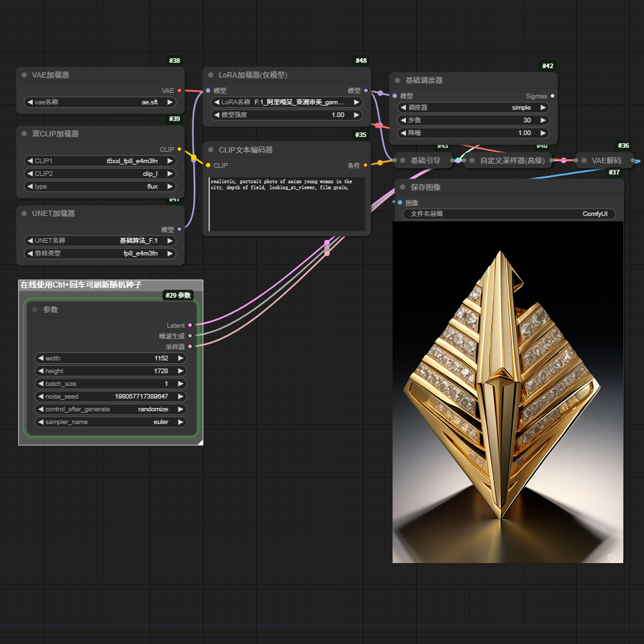Decrease height value with left arrow
This screenshot has height=644, width=644.
(41, 371)
